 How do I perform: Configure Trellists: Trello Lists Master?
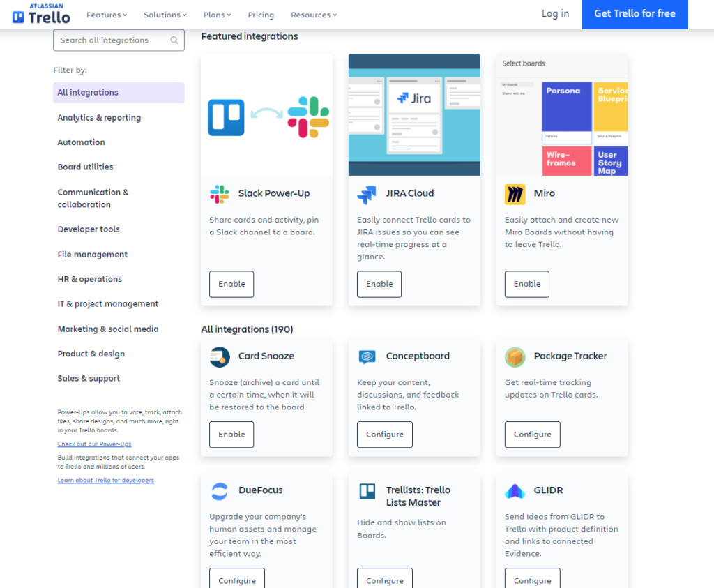click(385, 580)
